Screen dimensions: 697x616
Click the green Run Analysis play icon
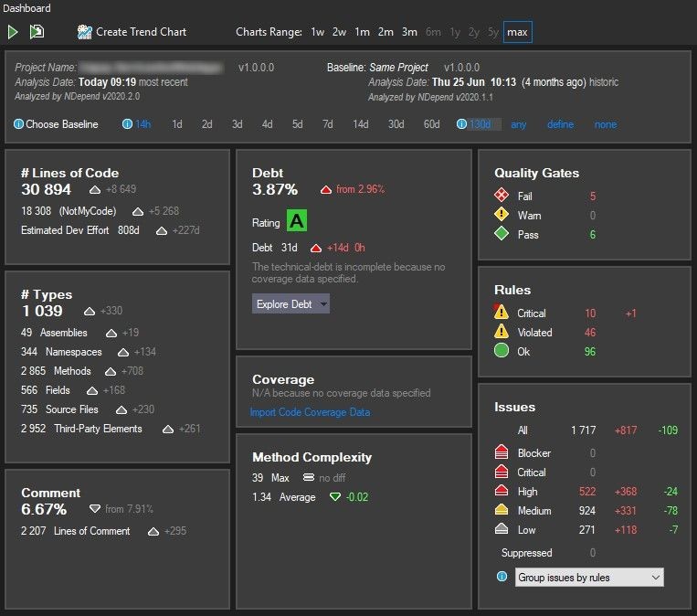[13, 32]
